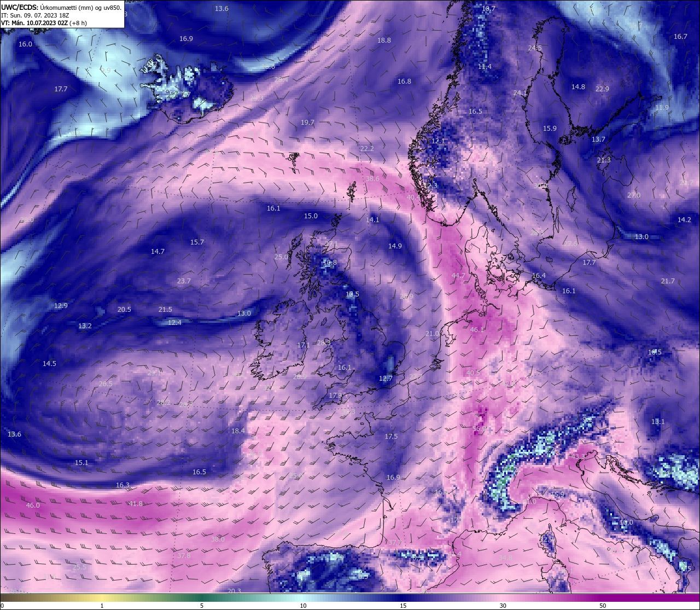Image resolution: width=700 pixels, height=610 pixels.
Task: Click the map value '40.5'
Action: coord(473,373)
